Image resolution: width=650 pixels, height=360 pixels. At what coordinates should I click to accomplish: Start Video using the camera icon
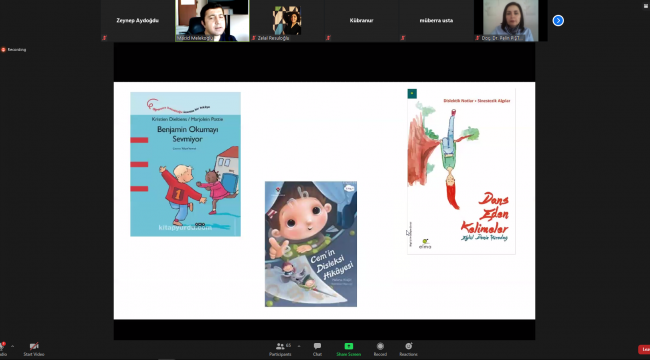34,349
